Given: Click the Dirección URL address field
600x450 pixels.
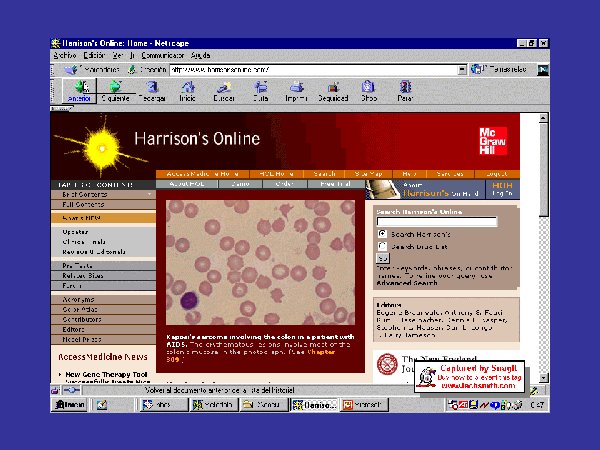Looking at the screenshot, I should coord(314,70).
